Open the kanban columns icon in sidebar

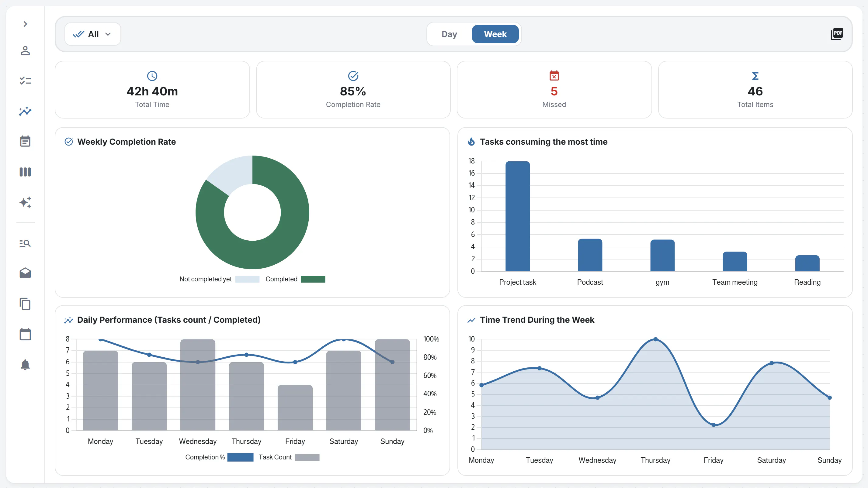click(x=25, y=172)
